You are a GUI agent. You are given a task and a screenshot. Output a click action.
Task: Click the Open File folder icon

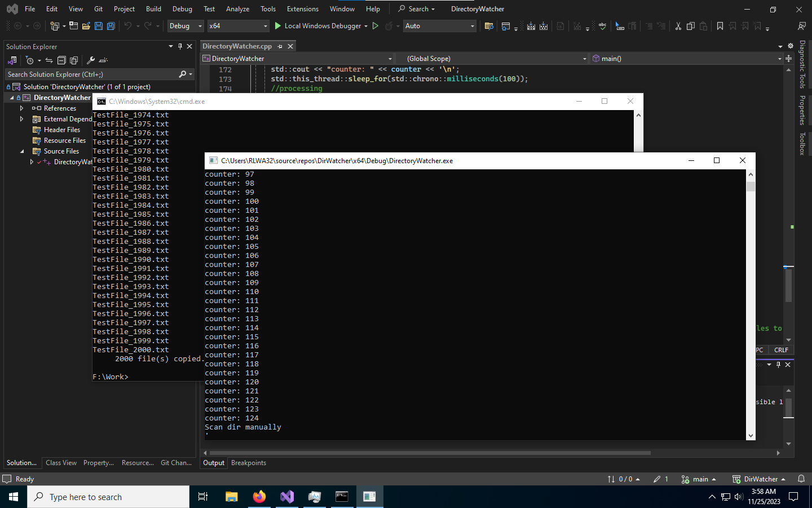tap(86, 26)
